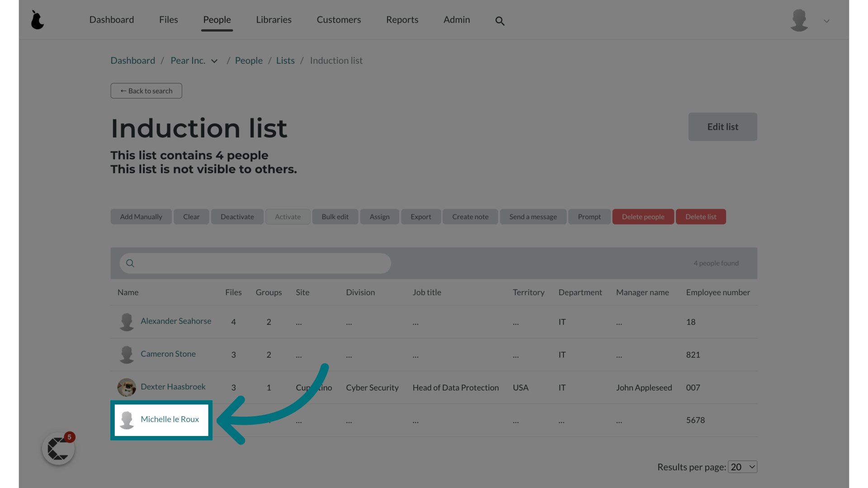The width and height of the screenshot is (868, 488).
Task: Click the Alexander Seahorse user avatar icon
Action: [127, 322]
